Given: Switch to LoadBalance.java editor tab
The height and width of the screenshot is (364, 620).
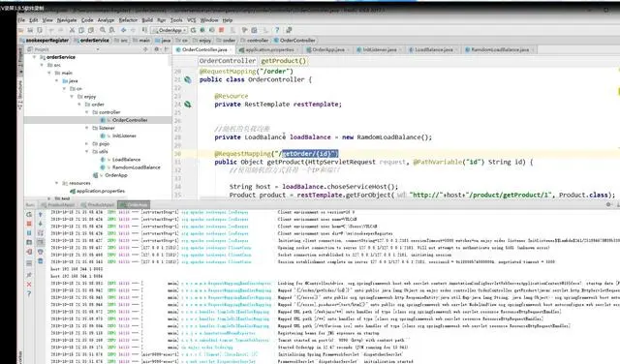Looking at the screenshot, I should tap(434, 49).
